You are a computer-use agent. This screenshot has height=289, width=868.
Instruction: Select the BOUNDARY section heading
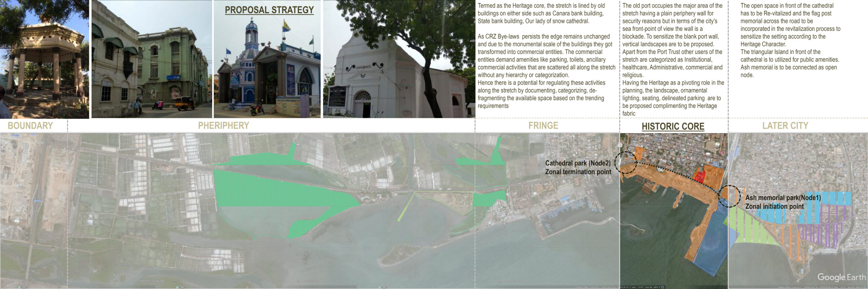click(x=30, y=126)
